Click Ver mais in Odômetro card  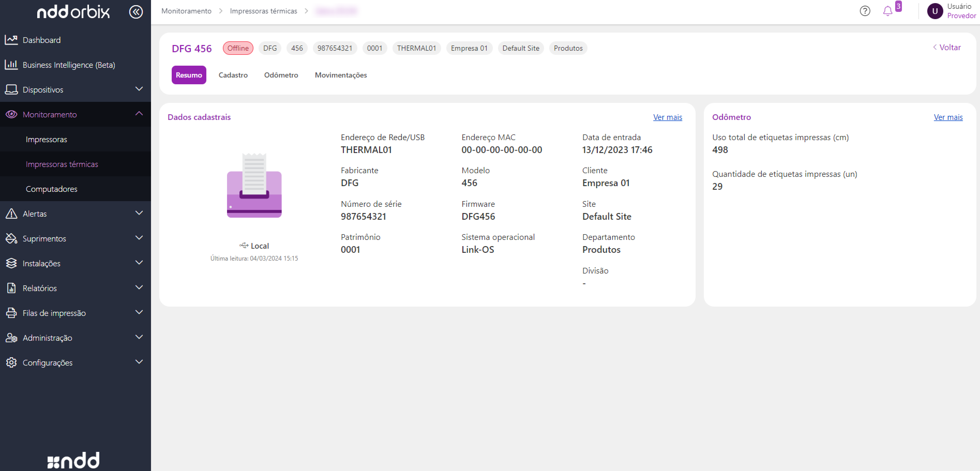tap(948, 117)
